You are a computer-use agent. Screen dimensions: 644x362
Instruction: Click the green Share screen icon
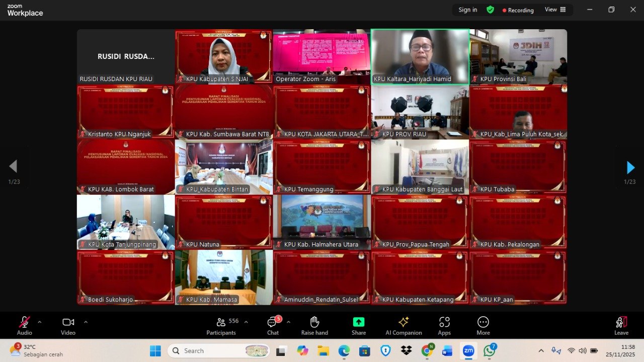358,322
